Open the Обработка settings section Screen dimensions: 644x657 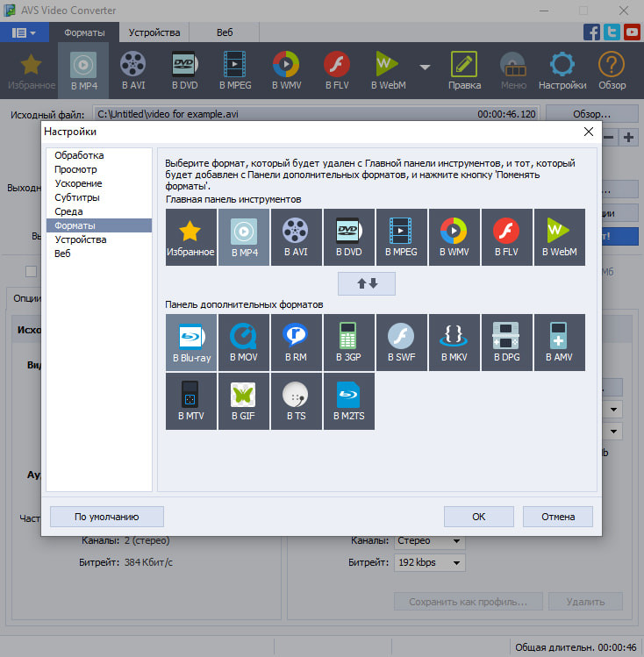point(99,155)
